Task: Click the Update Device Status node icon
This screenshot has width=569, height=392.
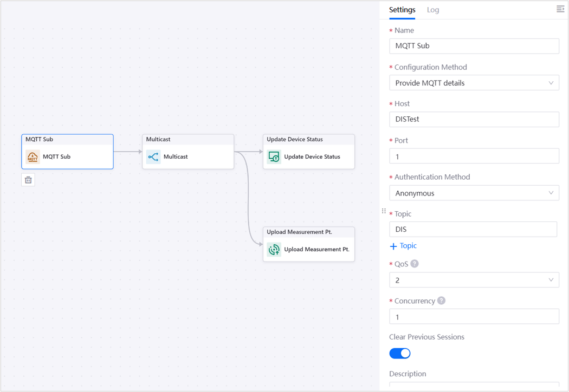Action: click(x=274, y=157)
